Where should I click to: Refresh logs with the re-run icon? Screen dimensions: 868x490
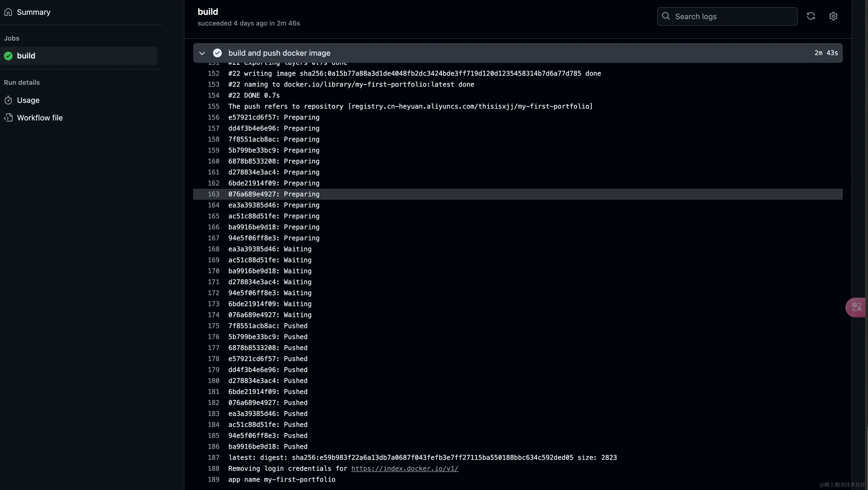click(x=811, y=16)
